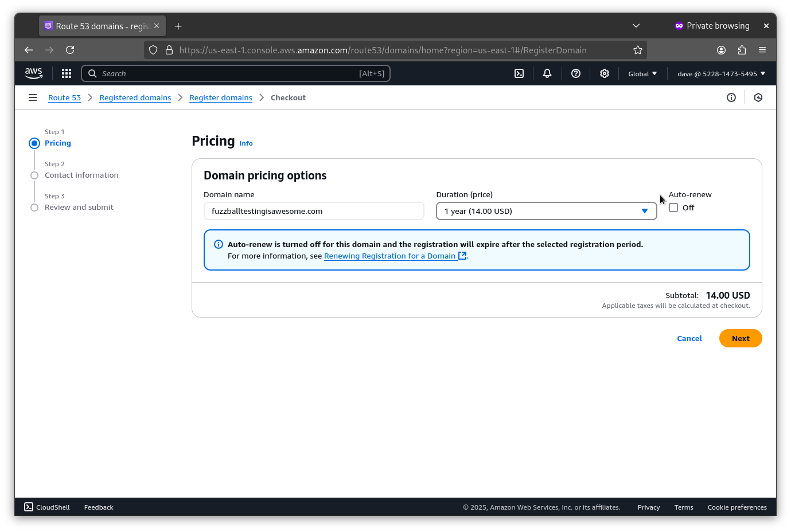The image size is (791, 532).
Task: Click the browser address bar URL
Action: [x=383, y=50]
